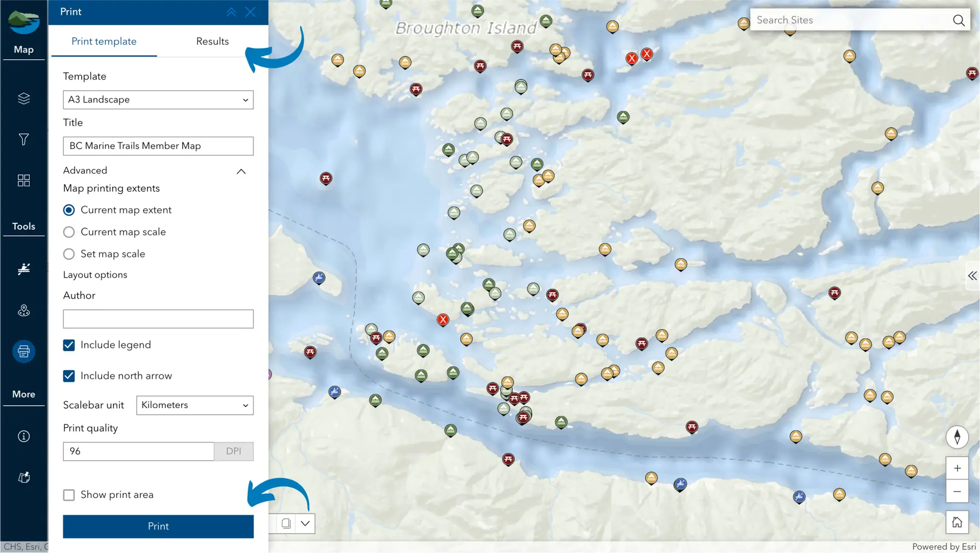The width and height of the screenshot is (980, 553).
Task: Click the compass north reset button
Action: pyautogui.click(x=957, y=437)
